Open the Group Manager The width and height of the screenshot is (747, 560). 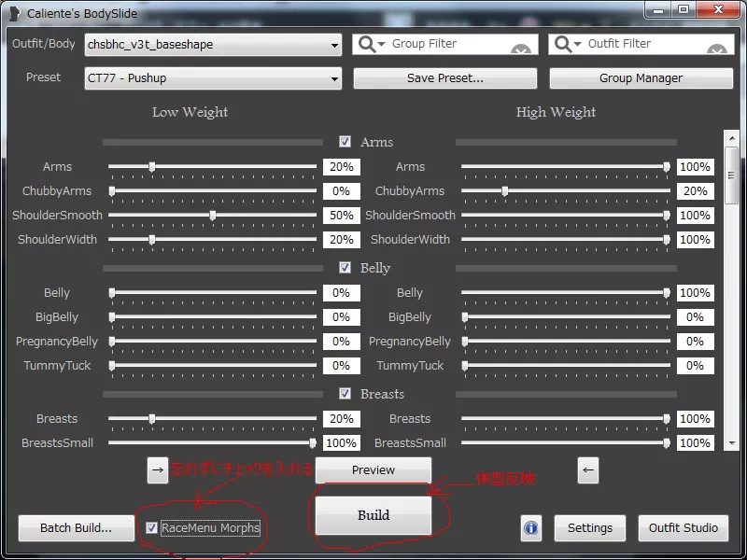pos(641,78)
